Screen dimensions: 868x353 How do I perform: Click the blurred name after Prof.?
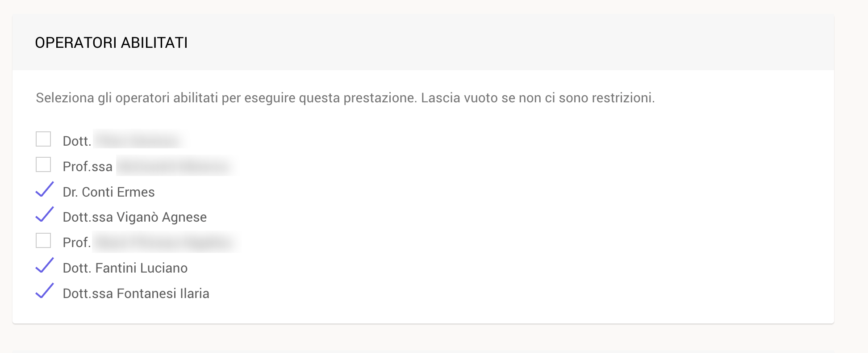click(x=164, y=242)
